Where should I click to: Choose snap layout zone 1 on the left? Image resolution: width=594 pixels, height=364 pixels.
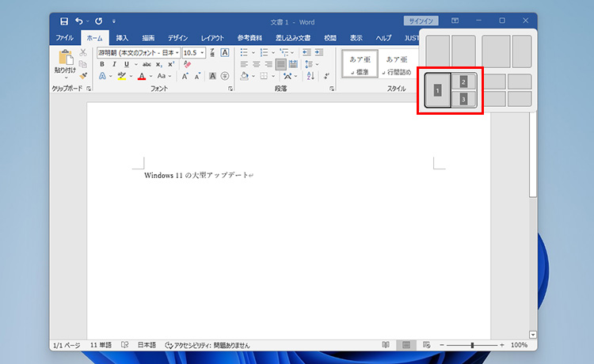click(437, 90)
